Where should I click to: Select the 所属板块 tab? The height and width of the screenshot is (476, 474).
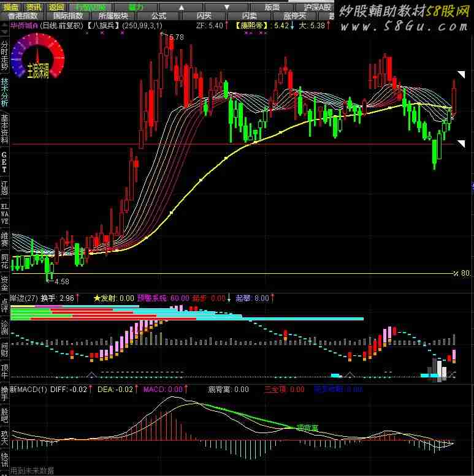113,16
